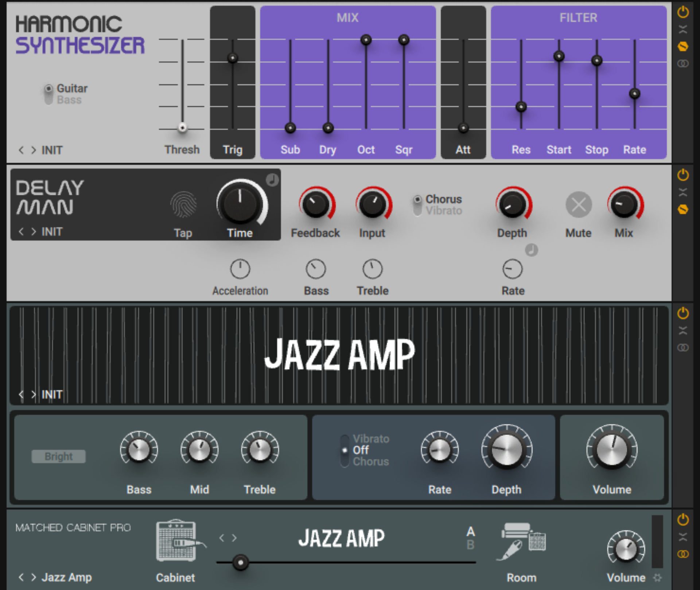Click the Cabinet position slider handle
Image resolution: width=700 pixels, height=590 pixels.
click(240, 563)
